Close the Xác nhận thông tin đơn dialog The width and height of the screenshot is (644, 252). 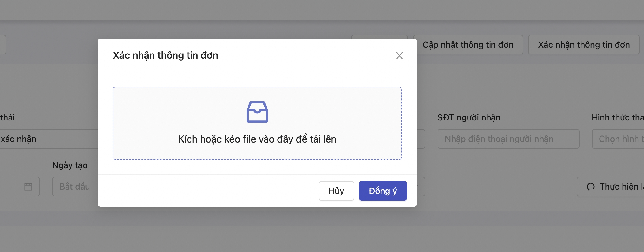tap(399, 56)
